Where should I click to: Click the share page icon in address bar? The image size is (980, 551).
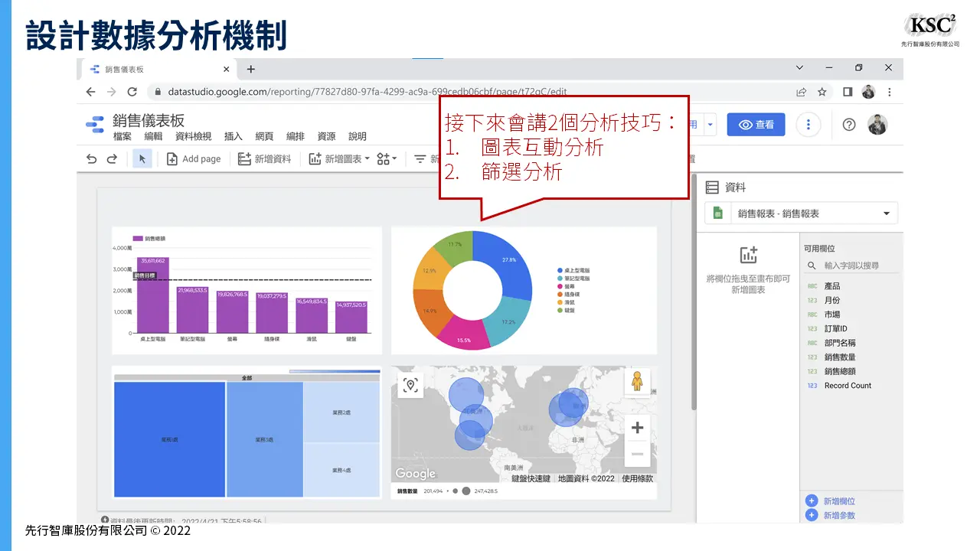(x=801, y=92)
